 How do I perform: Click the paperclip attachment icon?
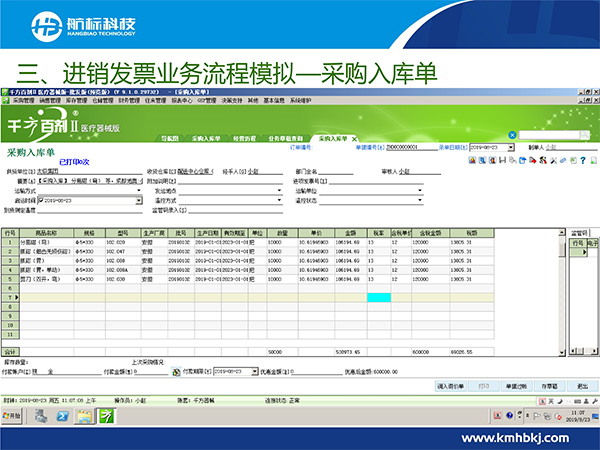tap(563, 160)
